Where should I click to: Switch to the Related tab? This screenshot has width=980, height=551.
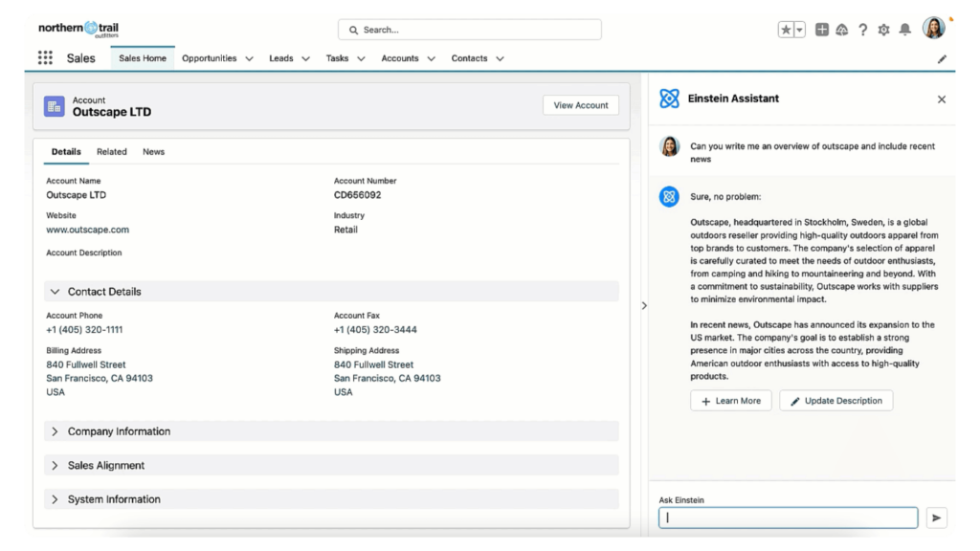point(112,151)
